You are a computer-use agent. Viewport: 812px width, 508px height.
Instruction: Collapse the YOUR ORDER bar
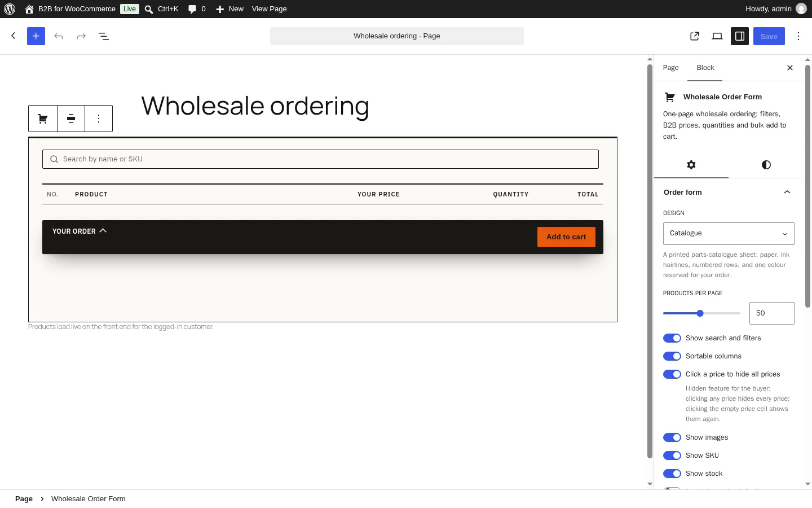click(80, 231)
